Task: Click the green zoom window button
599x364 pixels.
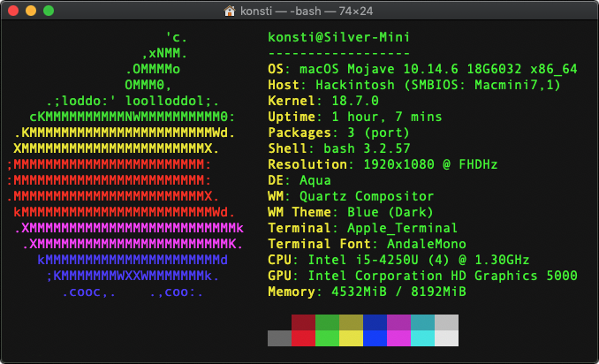Action: [49, 11]
